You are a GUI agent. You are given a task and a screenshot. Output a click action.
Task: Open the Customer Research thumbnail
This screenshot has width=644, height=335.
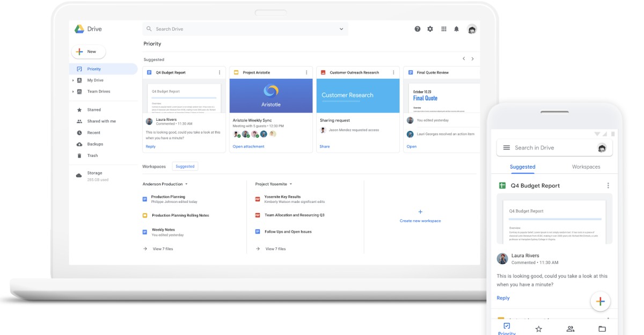click(358, 96)
